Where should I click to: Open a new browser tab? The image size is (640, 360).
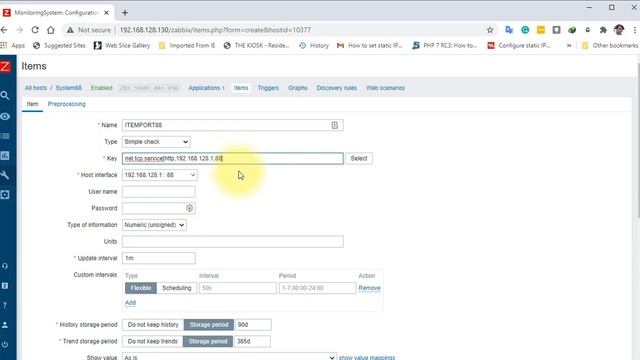(x=124, y=13)
